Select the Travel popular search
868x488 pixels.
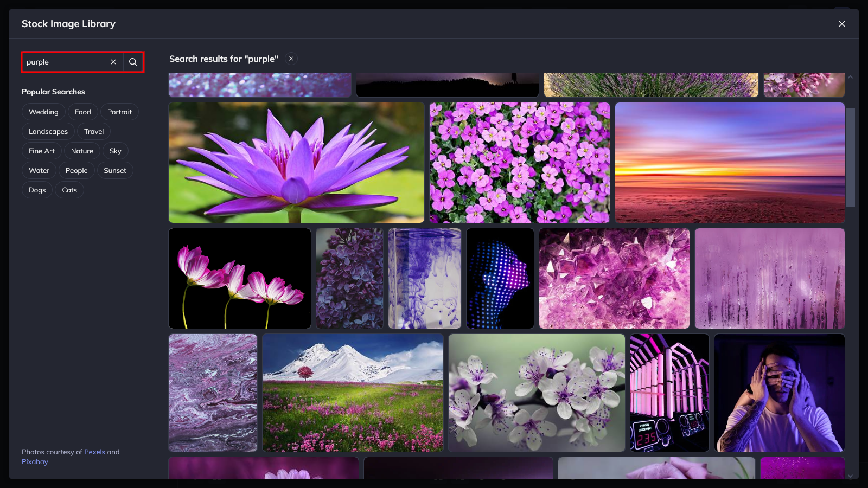coord(93,131)
